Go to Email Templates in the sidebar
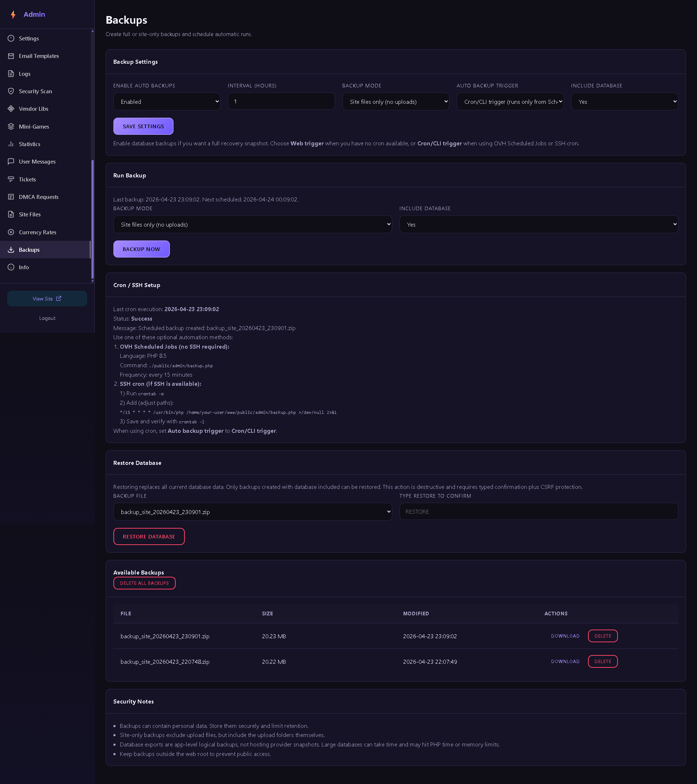 pyautogui.click(x=45, y=56)
